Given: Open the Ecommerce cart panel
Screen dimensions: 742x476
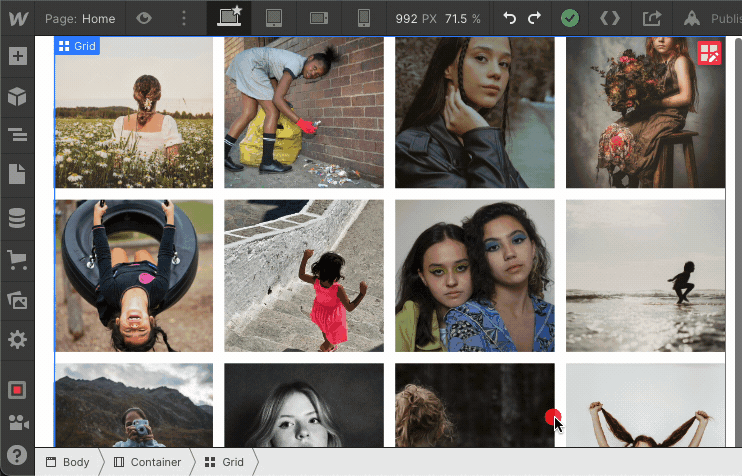Looking at the screenshot, I should (17, 259).
